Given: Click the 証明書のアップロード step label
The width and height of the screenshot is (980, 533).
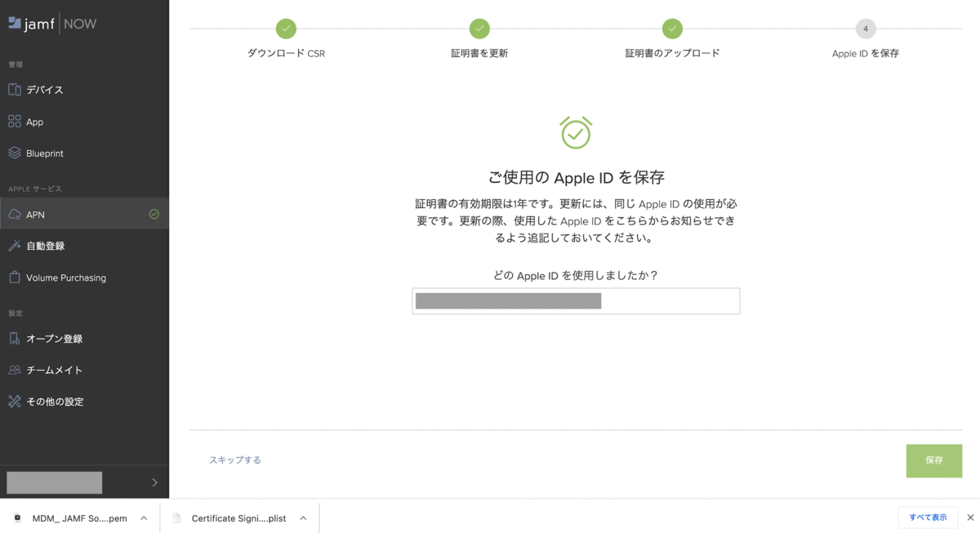Looking at the screenshot, I should pos(672,53).
